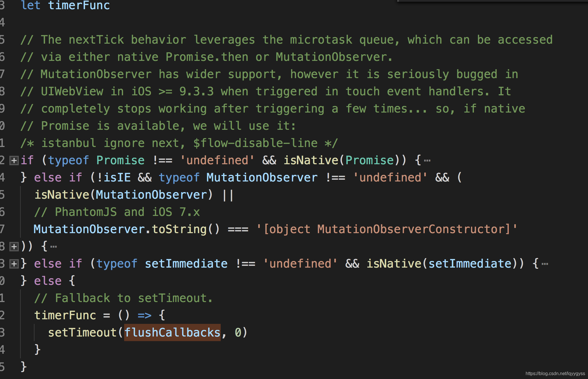588x379 pixels.
Task: Click MutationObserver.toString() call
Action: coord(127,229)
